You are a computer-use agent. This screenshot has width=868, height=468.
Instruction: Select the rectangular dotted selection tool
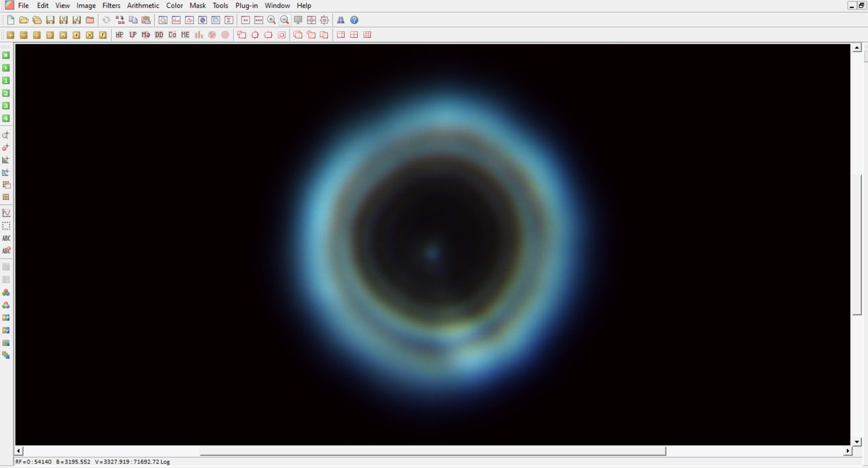coord(6,226)
